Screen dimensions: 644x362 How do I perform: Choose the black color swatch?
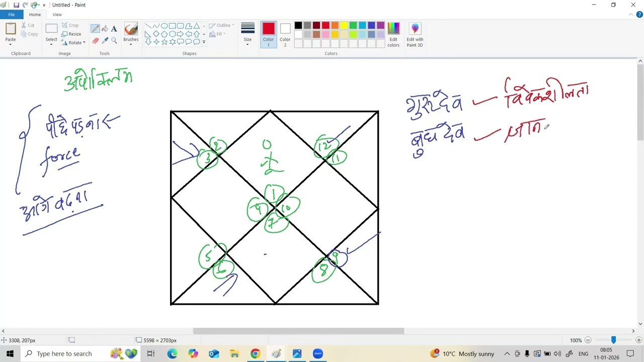tap(298, 26)
